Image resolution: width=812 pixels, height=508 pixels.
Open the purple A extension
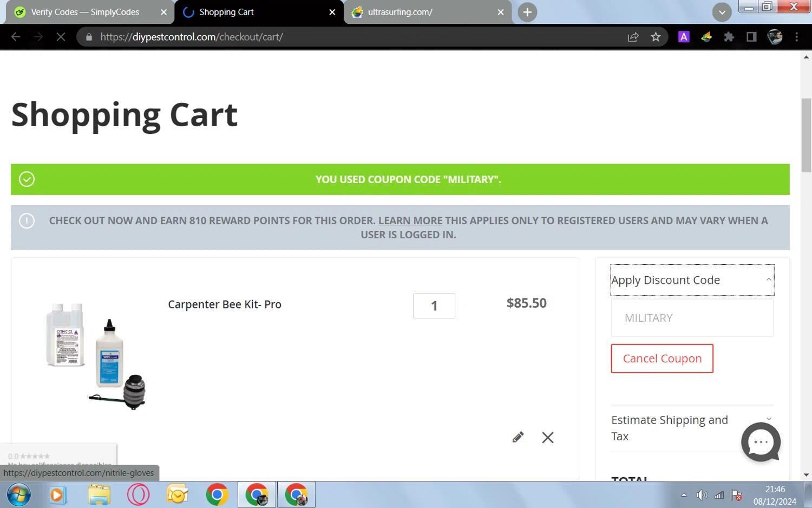[684, 37]
